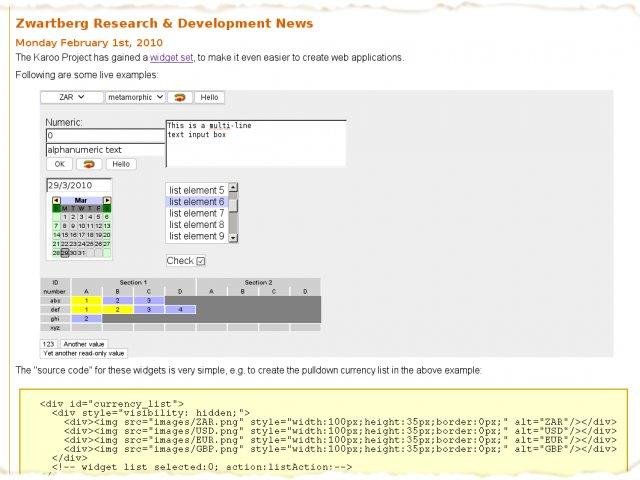Click the def row label

point(56,310)
